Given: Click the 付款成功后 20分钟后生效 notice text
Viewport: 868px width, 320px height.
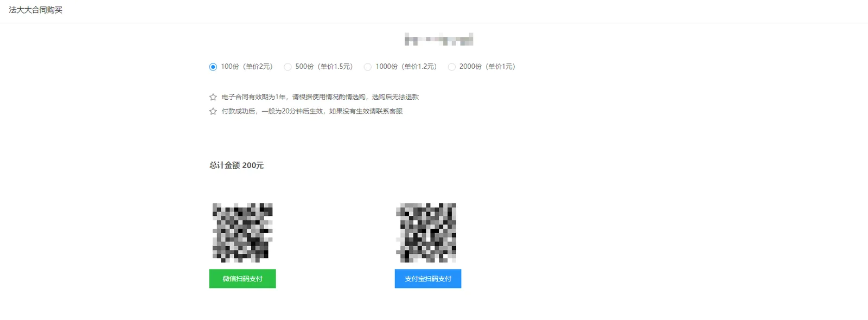Looking at the screenshot, I should pyautogui.click(x=312, y=111).
